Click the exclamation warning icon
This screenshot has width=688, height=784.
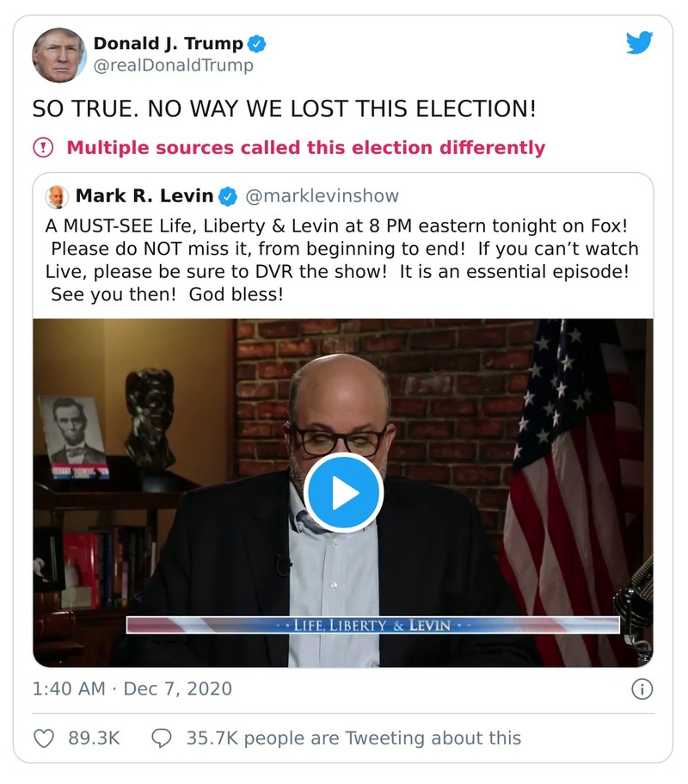point(43,148)
